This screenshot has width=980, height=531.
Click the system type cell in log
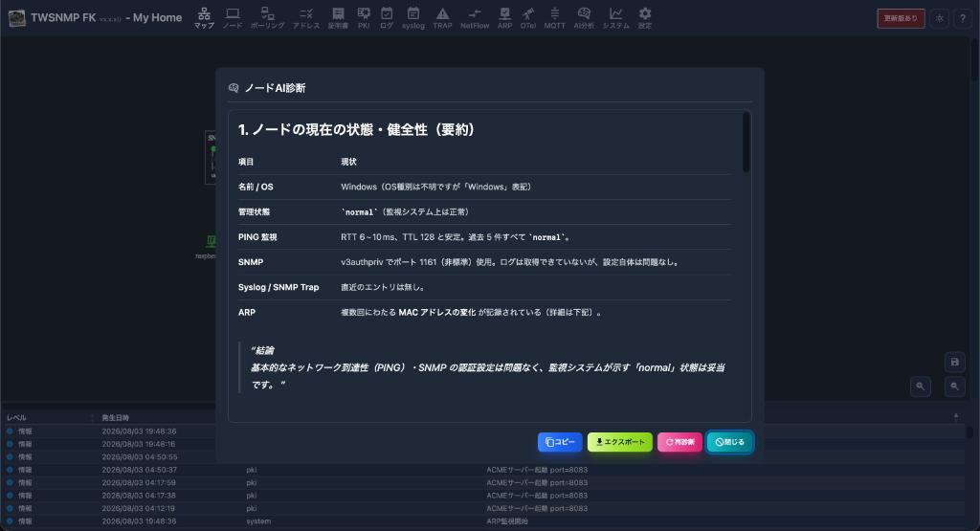coord(258,521)
